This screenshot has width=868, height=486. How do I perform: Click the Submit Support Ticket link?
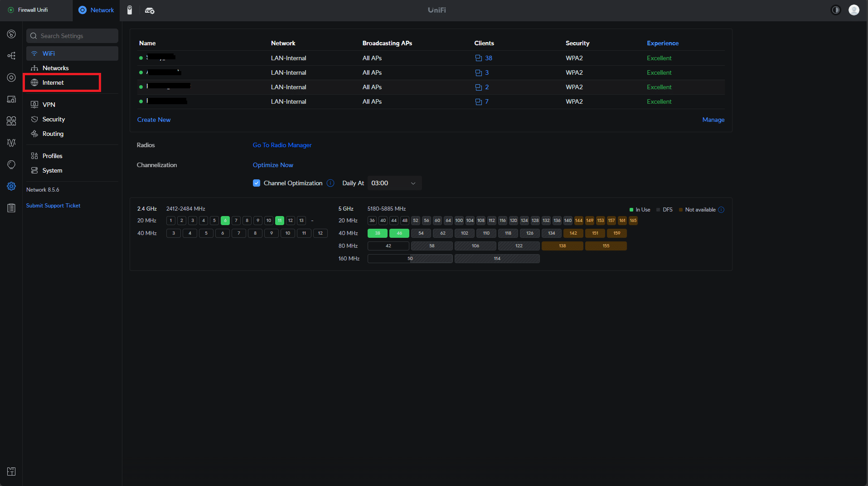53,206
